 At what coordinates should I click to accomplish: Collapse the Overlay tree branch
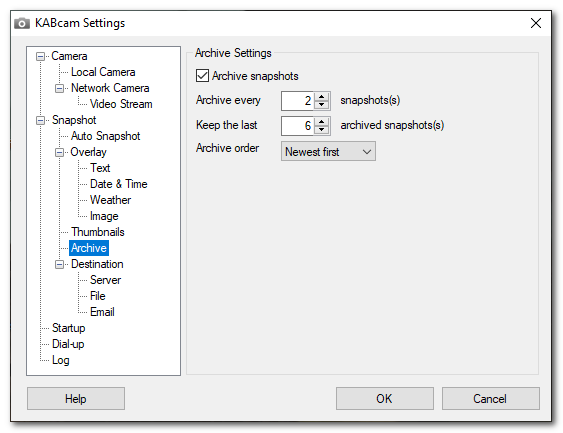coord(60,152)
